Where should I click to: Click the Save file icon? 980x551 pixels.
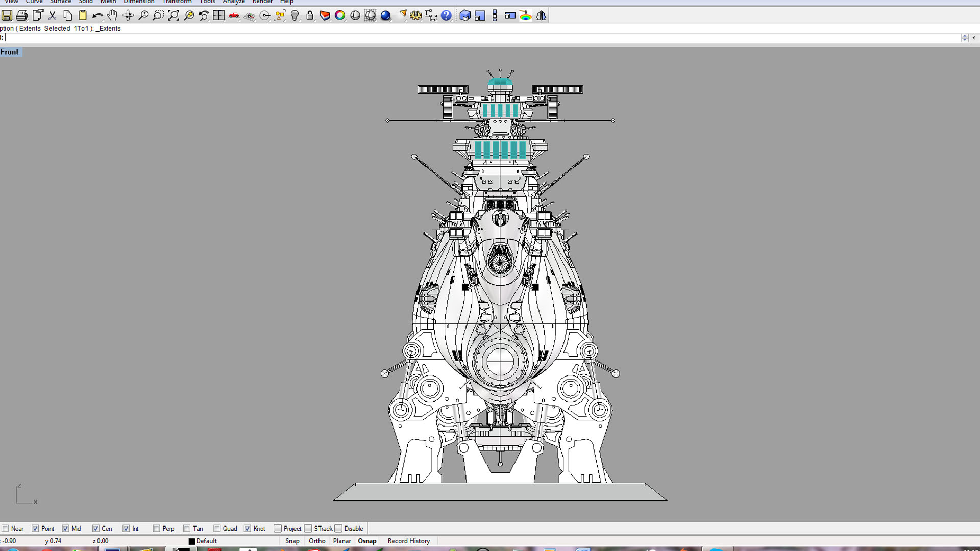coord(7,16)
